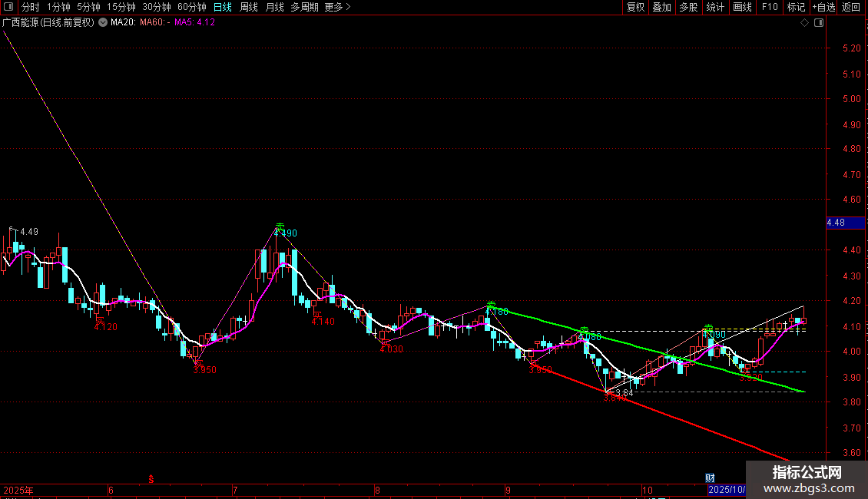Click the 买 signal at 4.120
The image size is (868, 499).
tap(100, 320)
